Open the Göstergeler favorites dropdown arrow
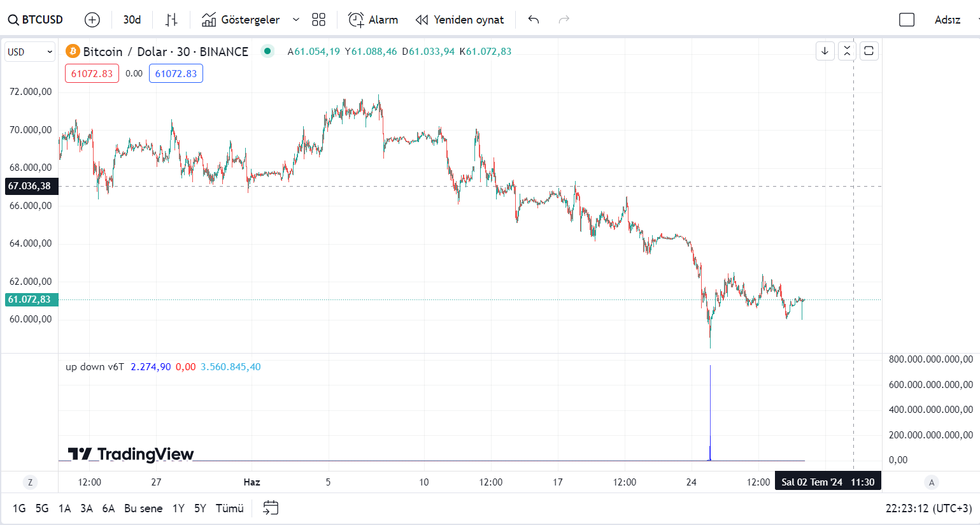The width and height of the screenshot is (980, 525). click(296, 20)
